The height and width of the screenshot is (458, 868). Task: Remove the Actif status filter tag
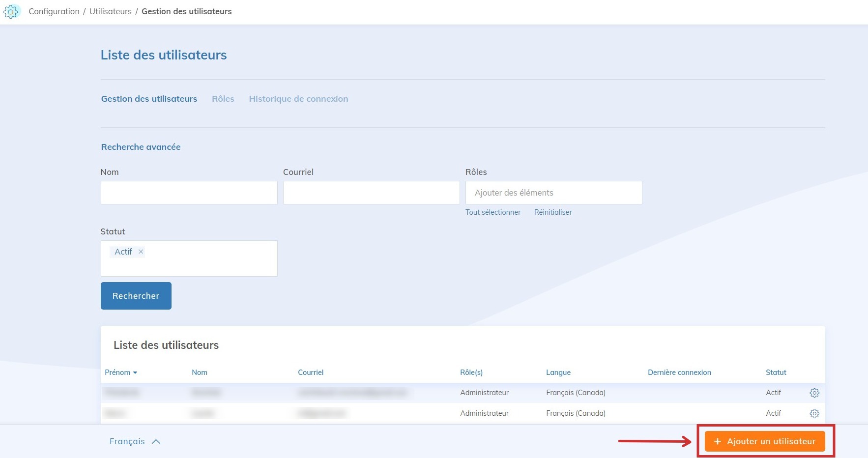click(x=141, y=252)
